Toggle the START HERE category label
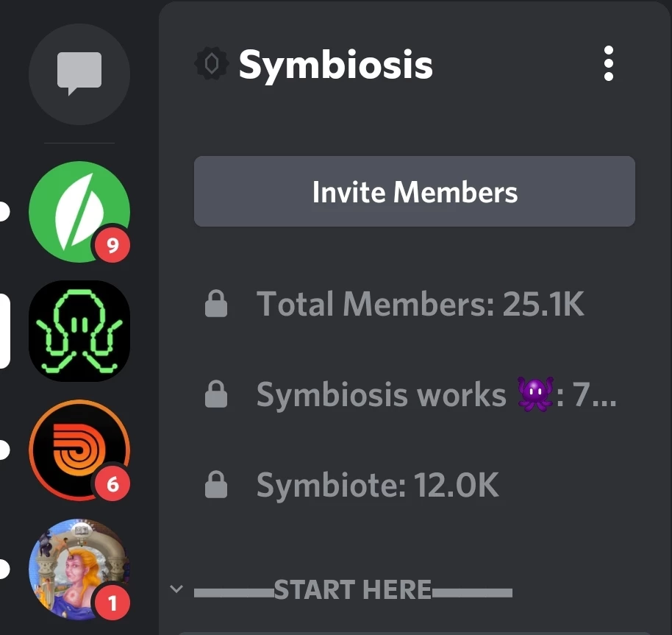This screenshot has width=672, height=635. pos(353,589)
